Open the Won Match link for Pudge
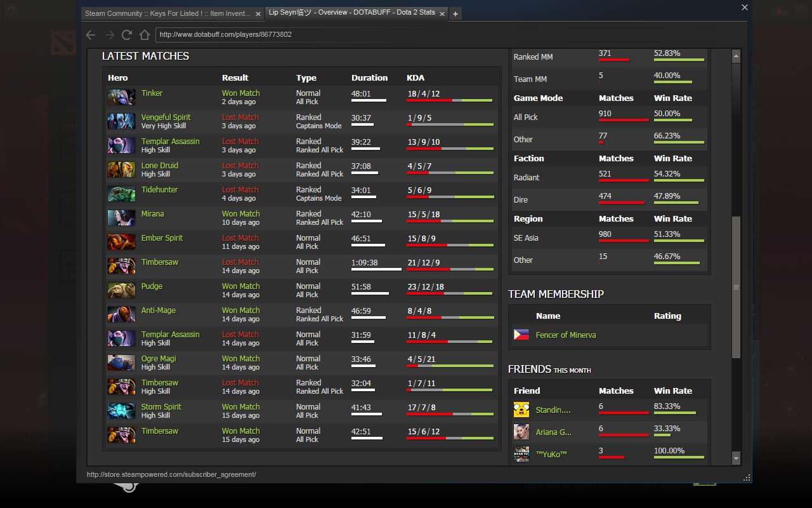The height and width of the screenshot is (508, 812). [241, 286]
